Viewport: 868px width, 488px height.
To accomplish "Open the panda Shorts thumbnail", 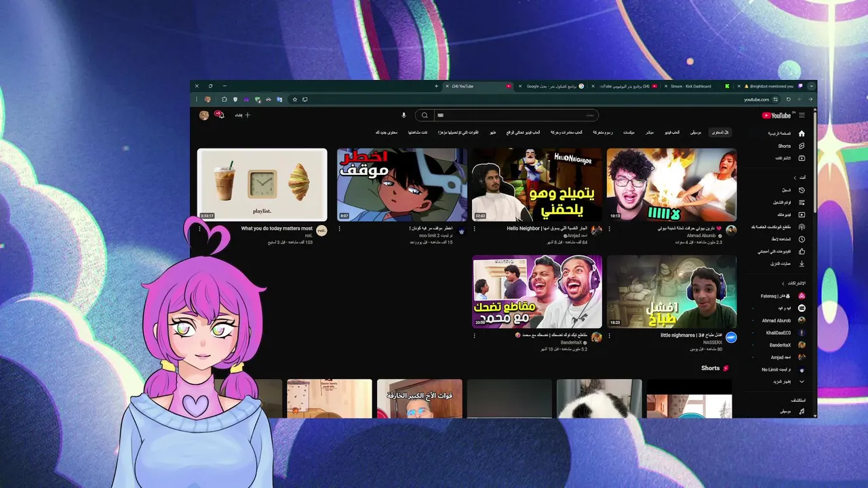I will click(599, 399).
